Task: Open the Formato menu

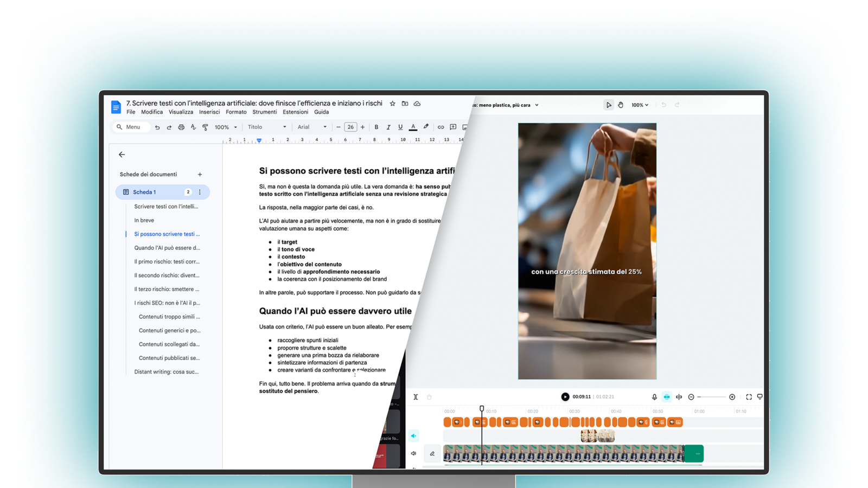Action: 236,112
